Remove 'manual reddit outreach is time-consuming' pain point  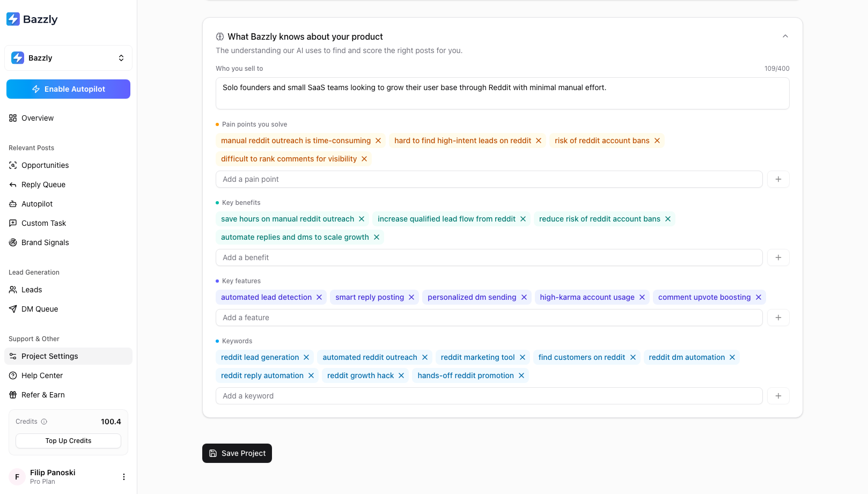pyautogui.click(x=378, y=141)
